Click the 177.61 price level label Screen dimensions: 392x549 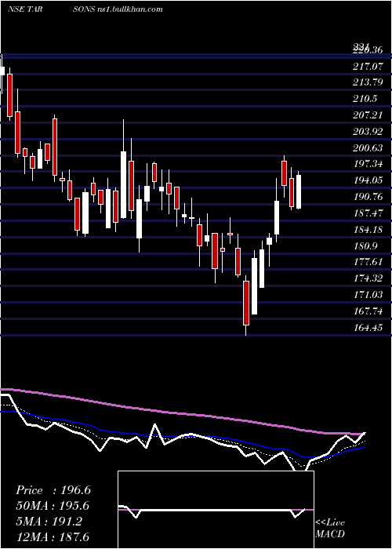point(368,262)
